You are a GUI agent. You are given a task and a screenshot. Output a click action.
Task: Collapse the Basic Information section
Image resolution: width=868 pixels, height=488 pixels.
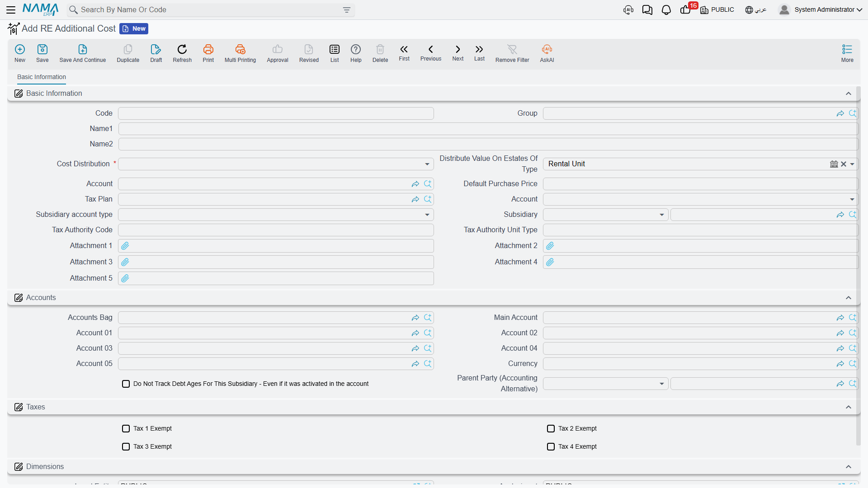[x=849, y=94]
